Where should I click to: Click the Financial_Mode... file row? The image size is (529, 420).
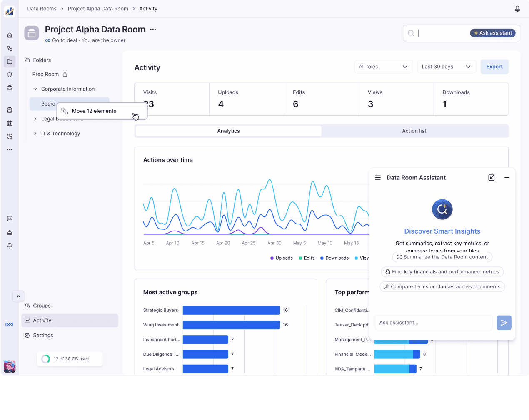pyautogui.click(x=380, y=354)
